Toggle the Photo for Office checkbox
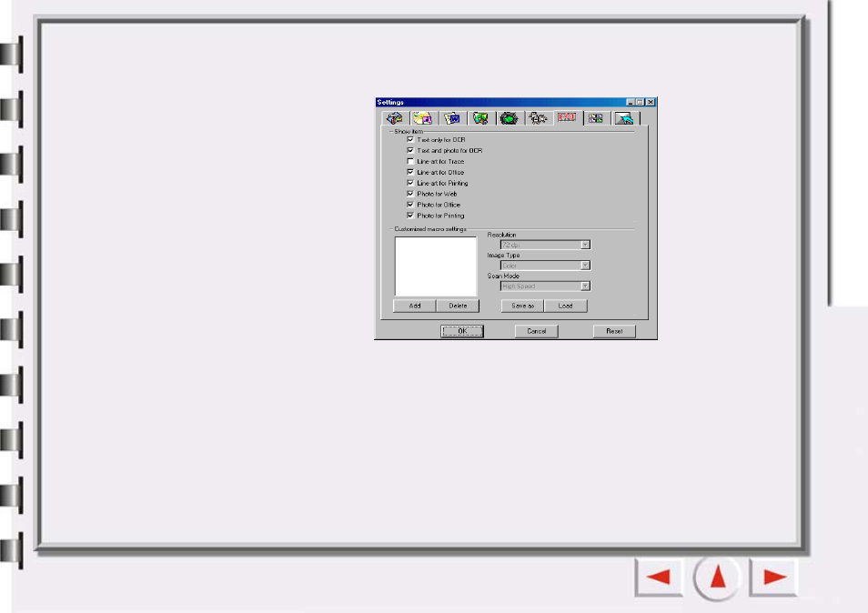The height and width of the screenshot is (613, 868). tap(410, 205)
